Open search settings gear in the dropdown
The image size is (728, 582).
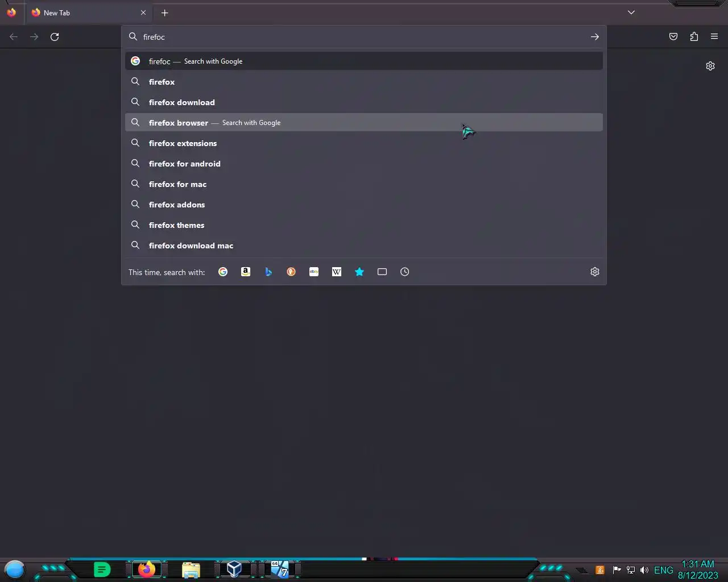click(595, 272)
